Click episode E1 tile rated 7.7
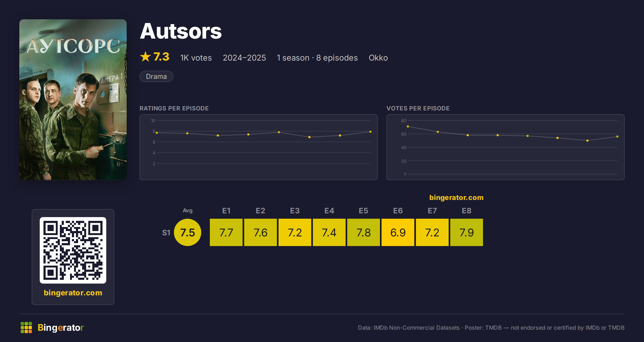644x342 pixels. pyautogui.click(x=226, y=232)
